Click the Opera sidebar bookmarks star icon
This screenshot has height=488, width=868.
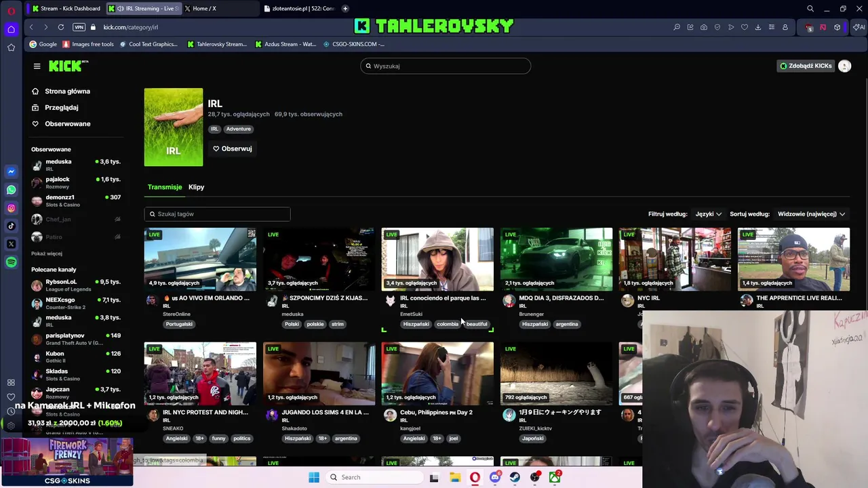point(11,47)
